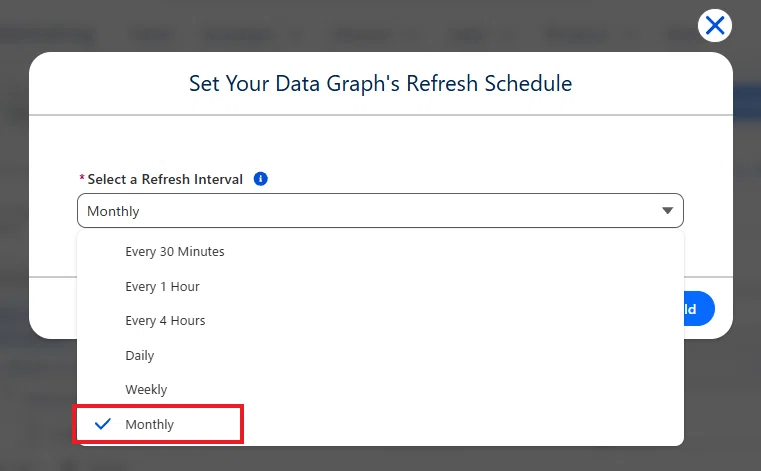
Task: Click the Select a Refresh Interval label
Action: click(165, 179)
